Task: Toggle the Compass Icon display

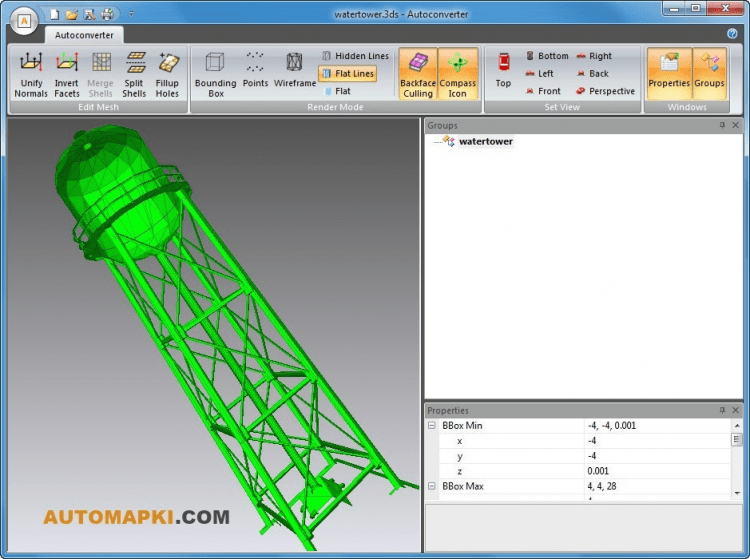Action: coord(457,74)
